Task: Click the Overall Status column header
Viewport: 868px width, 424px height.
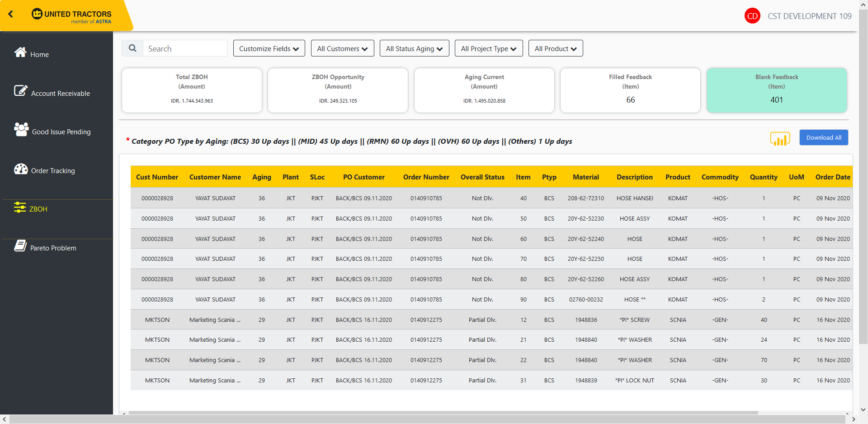Action: point(482,177)
